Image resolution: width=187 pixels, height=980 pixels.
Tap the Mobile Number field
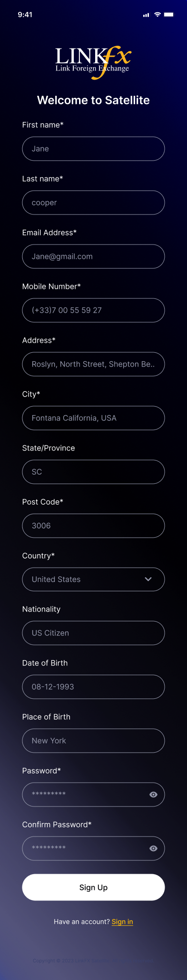pyautogui.click(x=93, y=310)
